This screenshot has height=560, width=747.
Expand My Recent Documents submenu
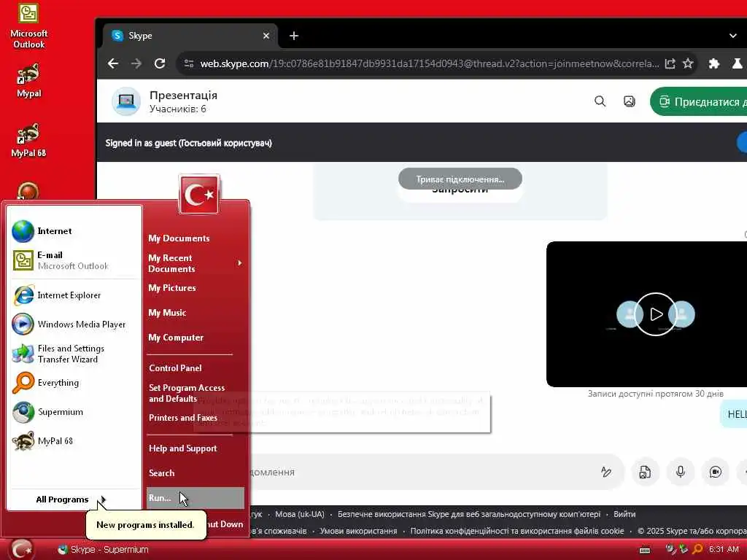[x=196, y=263]
